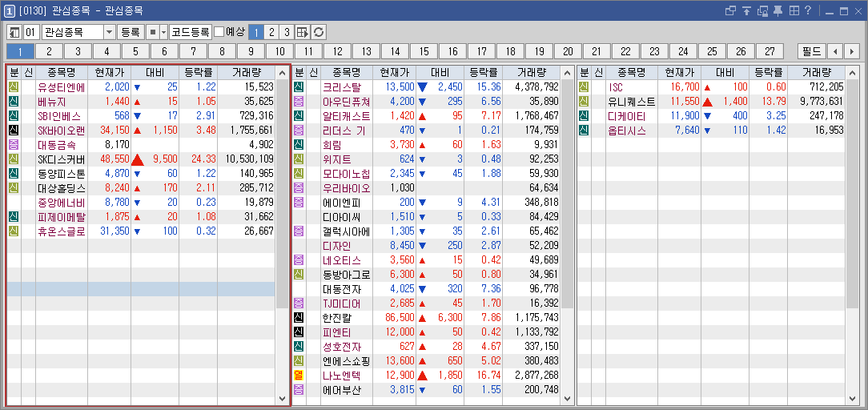
Task: Switch to view mode 3 in the toolbar
Action: point(287,31)
